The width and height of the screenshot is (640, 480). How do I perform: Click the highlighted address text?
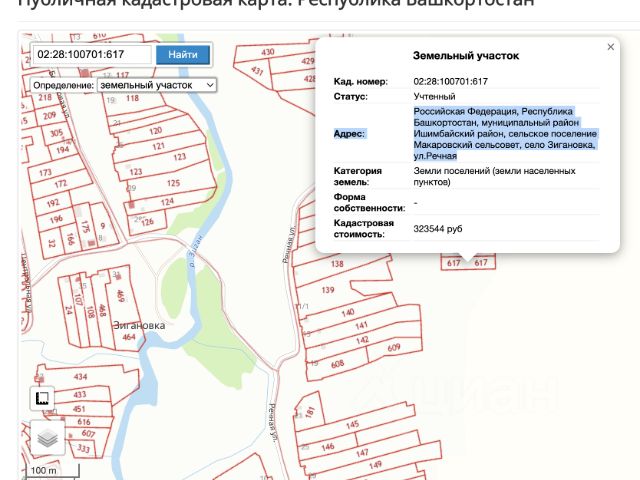505,133
